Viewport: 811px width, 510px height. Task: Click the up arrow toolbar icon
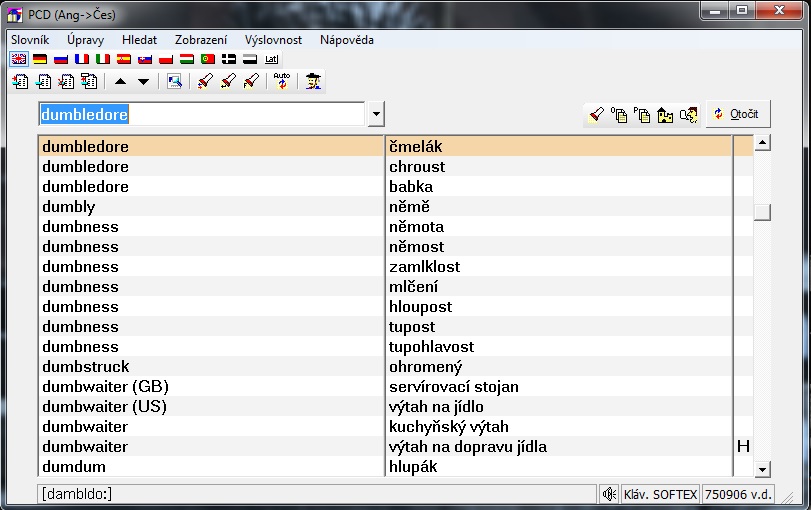click(x=121, y=82)
